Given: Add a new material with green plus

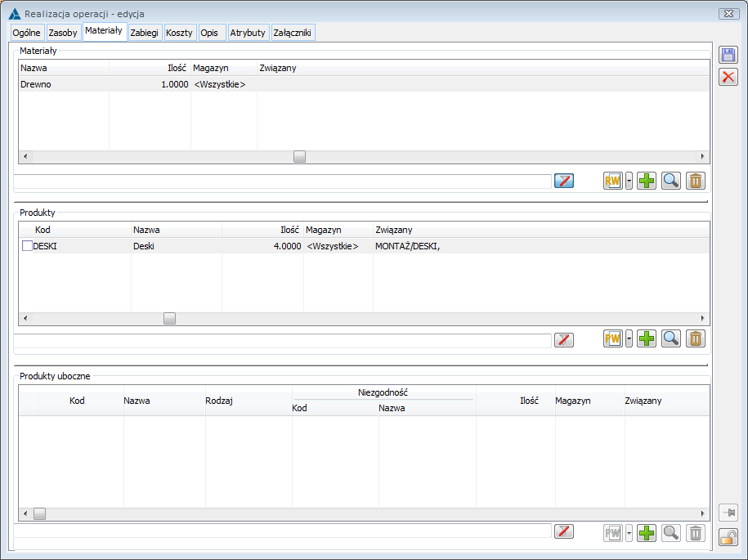Looking at the screenshot, I should point(647,181).
